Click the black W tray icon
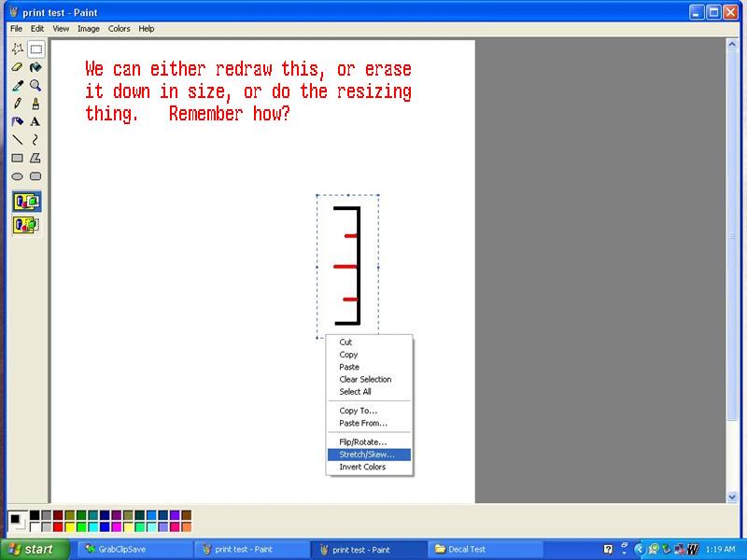The image size is (747, 560). click(693, 550)
